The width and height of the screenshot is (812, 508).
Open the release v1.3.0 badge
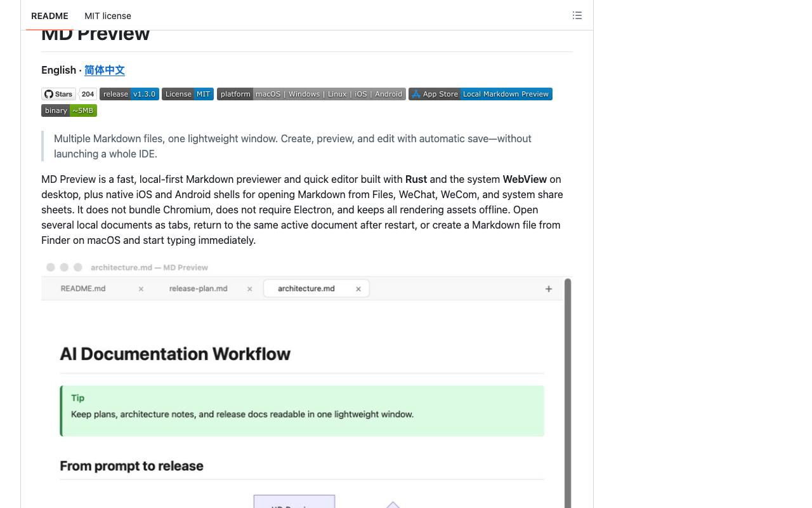coord(129,94)
